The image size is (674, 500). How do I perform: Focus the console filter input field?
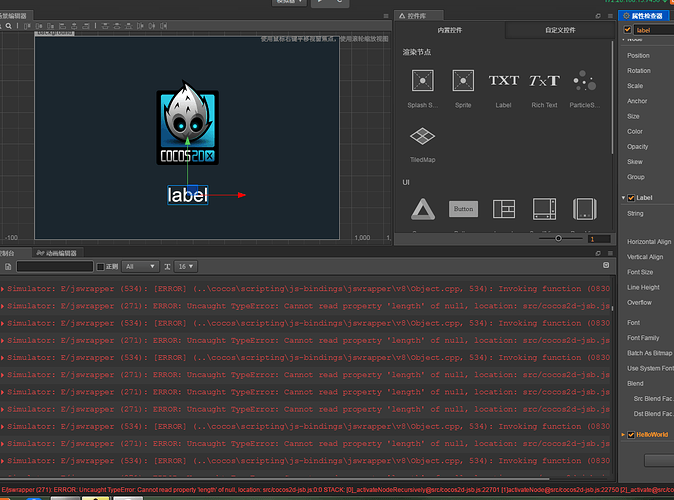click(x=55, y=267)
